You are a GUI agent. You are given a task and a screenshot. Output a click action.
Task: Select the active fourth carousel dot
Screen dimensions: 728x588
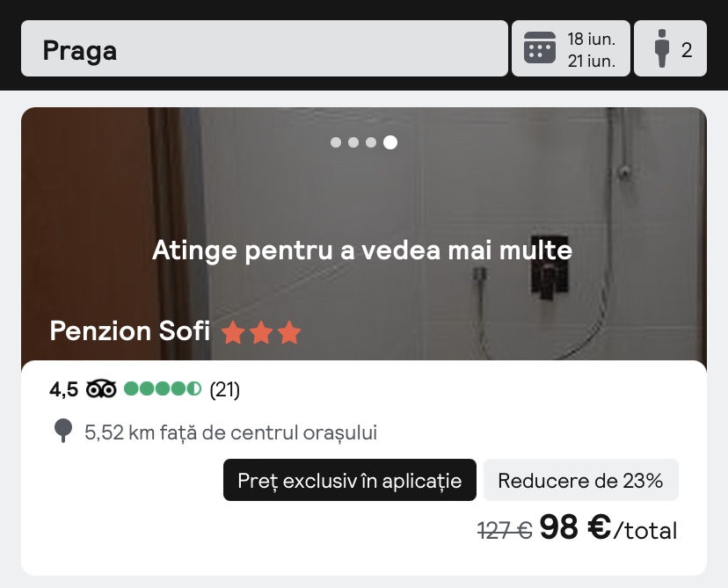point(389,142)
